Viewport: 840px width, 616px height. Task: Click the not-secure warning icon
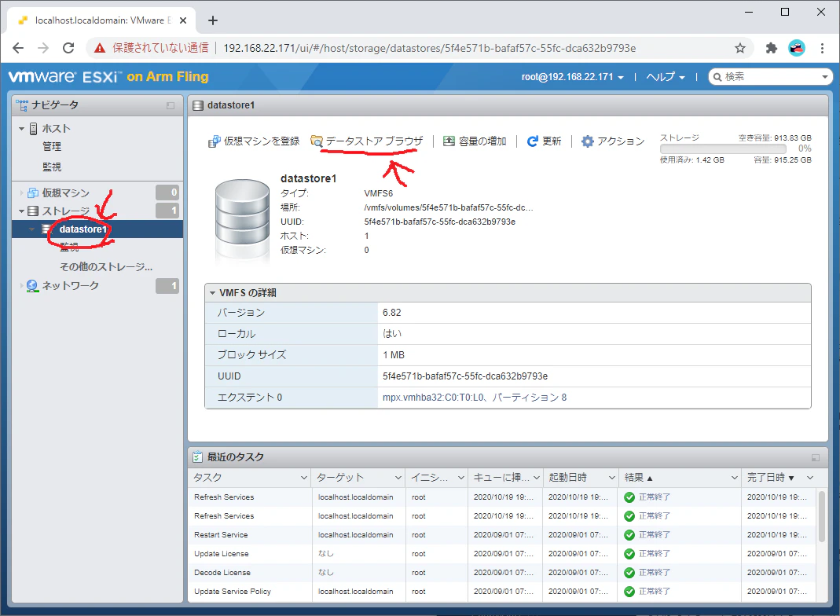pos(100,48)
